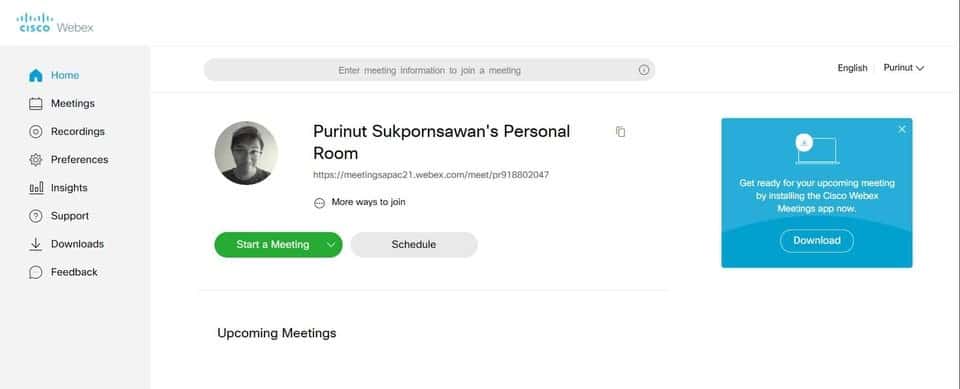Click the green Start a Meeting button
The width and height of the screenshot is (960, 389).
(272, 244)
